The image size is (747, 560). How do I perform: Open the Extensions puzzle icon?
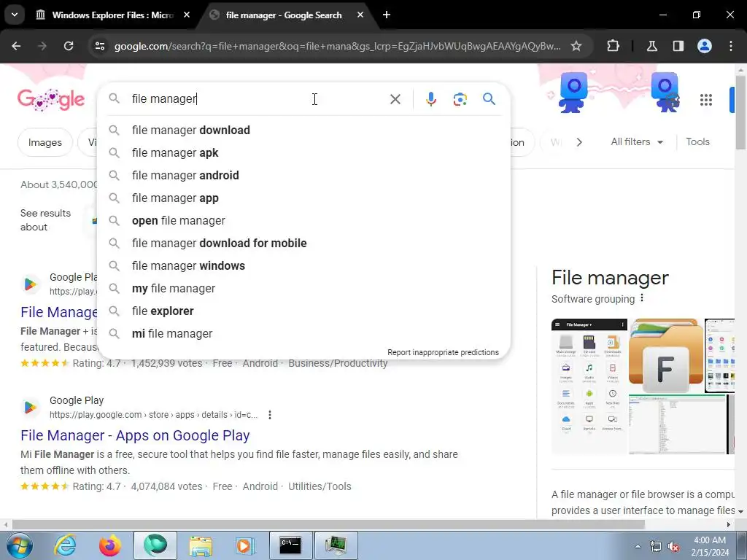(x=613, y=46)
